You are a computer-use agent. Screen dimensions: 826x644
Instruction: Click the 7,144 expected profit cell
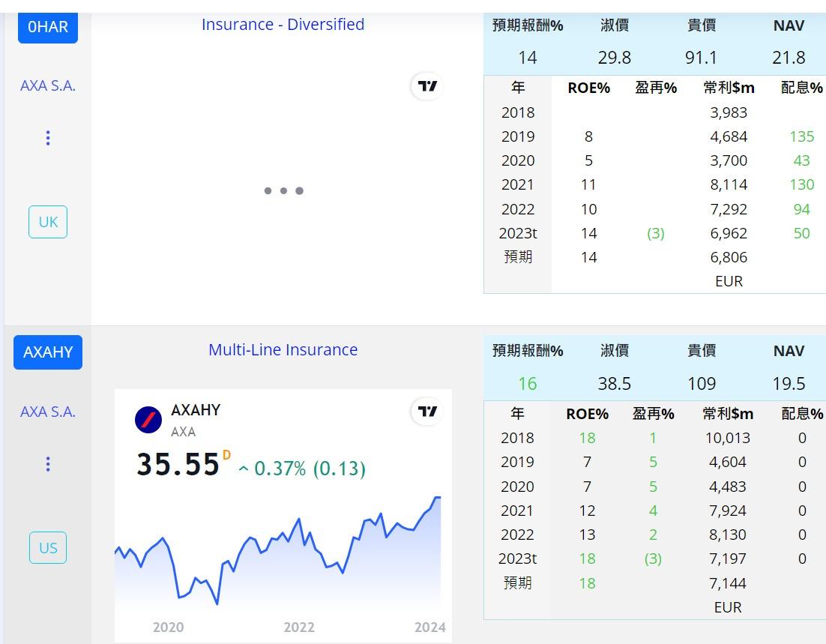728,583
